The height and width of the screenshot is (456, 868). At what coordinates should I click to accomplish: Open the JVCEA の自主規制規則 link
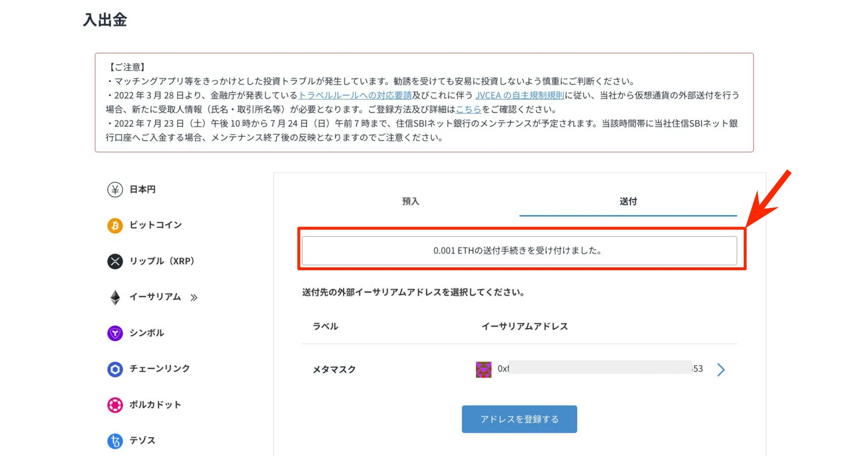pyautogui.click(x=519, y=95)
